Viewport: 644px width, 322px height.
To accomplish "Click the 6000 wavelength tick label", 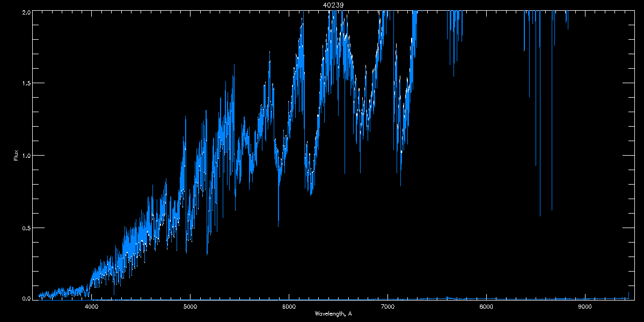I will [289, 307].
